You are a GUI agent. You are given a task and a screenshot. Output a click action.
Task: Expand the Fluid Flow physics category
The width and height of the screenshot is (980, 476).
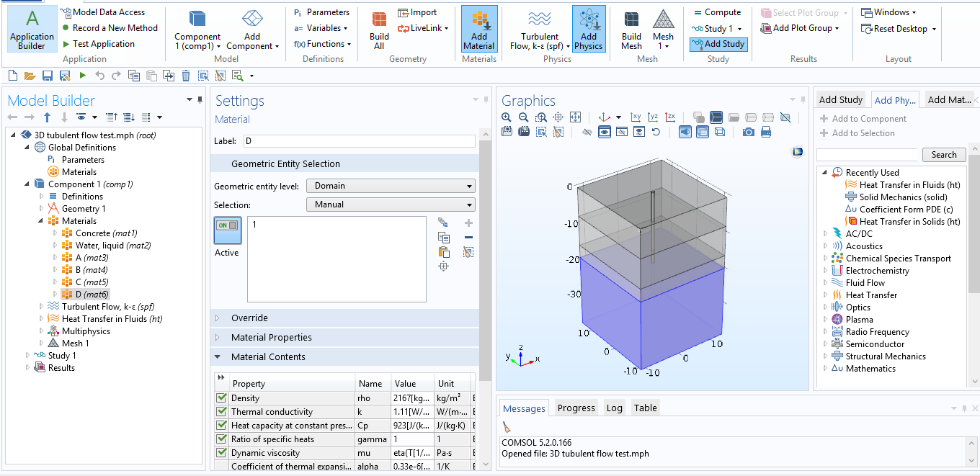point(826,283)
